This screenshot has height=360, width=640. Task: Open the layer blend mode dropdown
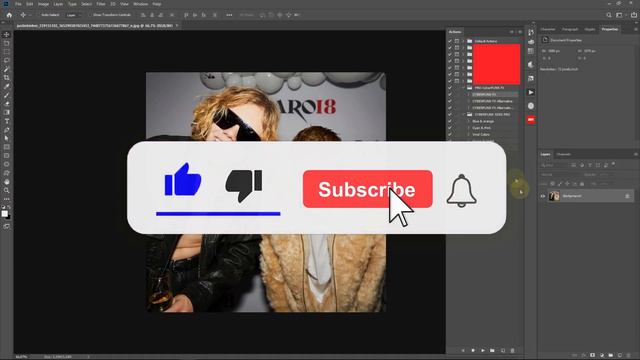[x=560, y=175]
